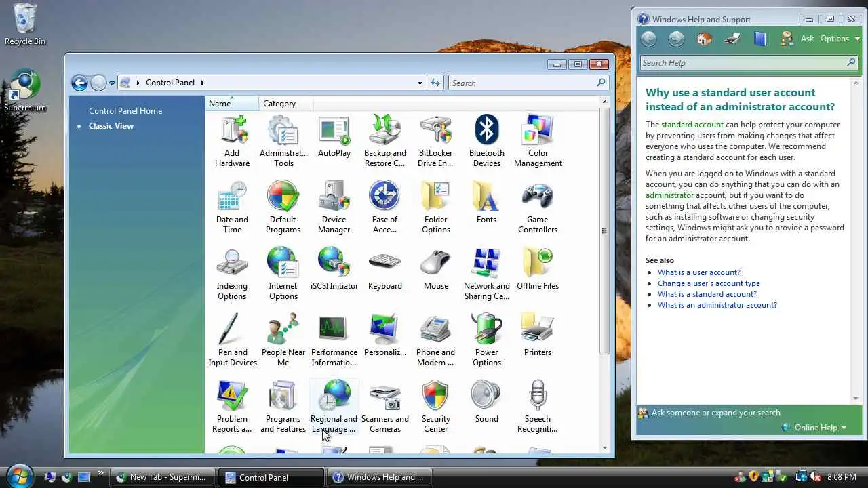The width and height of the screenshot is (868, 488).
Task: Expand breadcrumb arrow after Control Panel
Action: tap(202, 83)
